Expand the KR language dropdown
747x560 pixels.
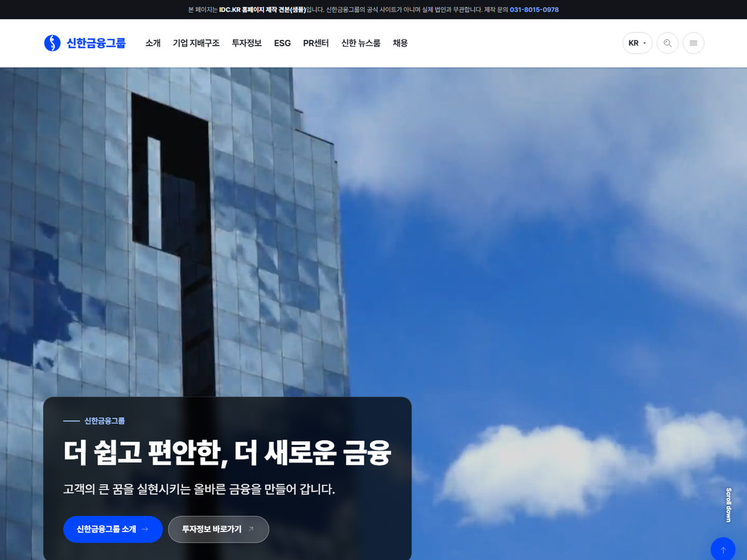637,43
